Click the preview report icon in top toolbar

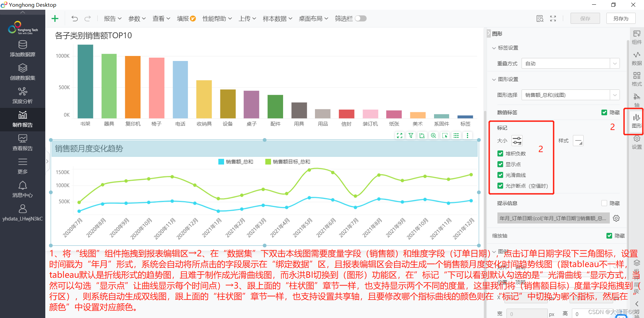tap(540, 18)
